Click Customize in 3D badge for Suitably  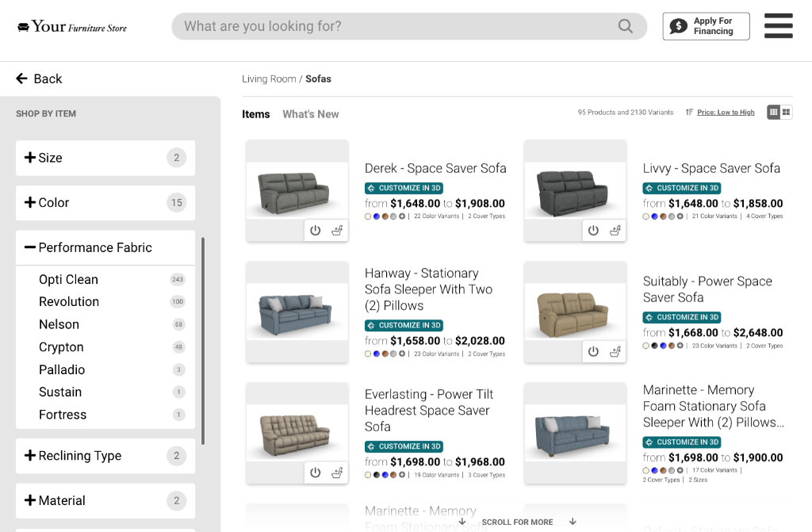[682, 317]
